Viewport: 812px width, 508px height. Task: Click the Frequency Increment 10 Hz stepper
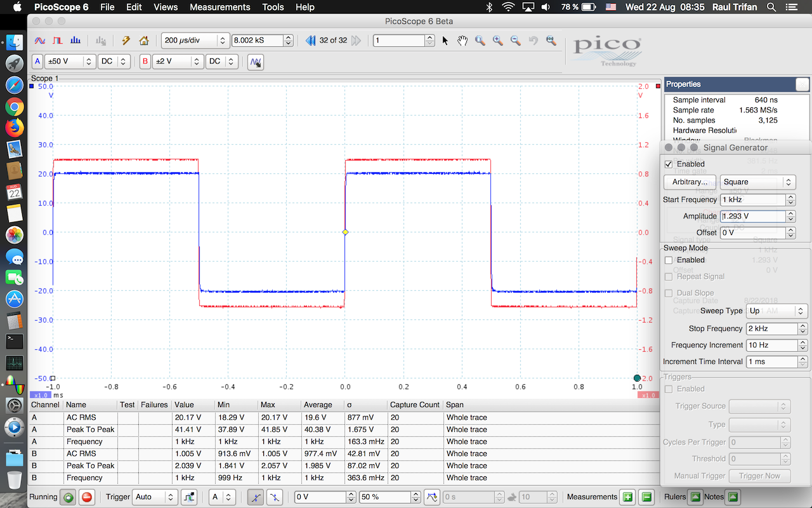click(x=802, y=345)
